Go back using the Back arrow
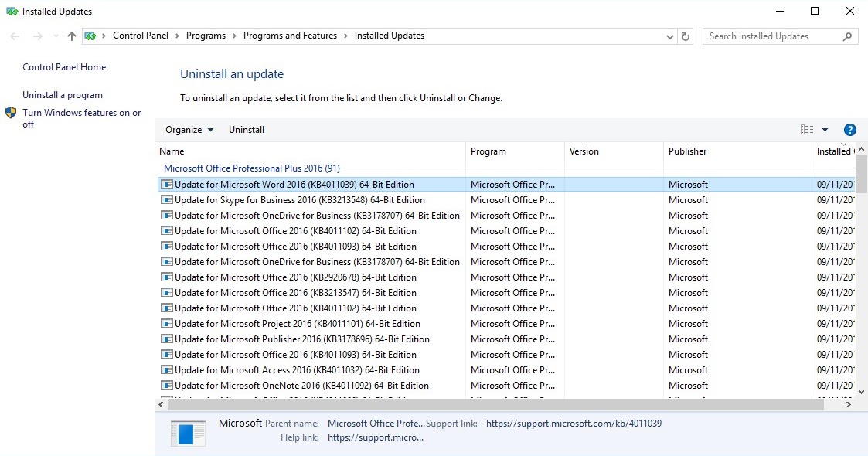Image resolution: width=868 pixels, height=456 pixels. tap(15, 36)
